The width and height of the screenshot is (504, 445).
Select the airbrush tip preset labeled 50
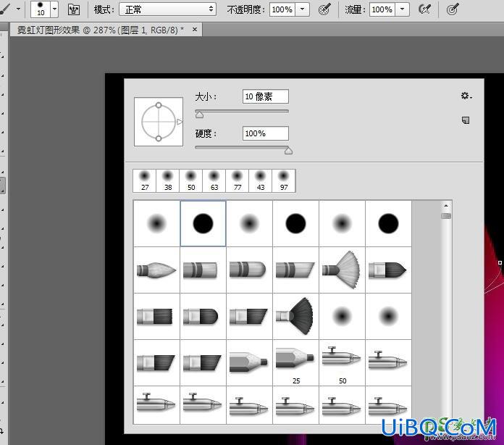342,362
